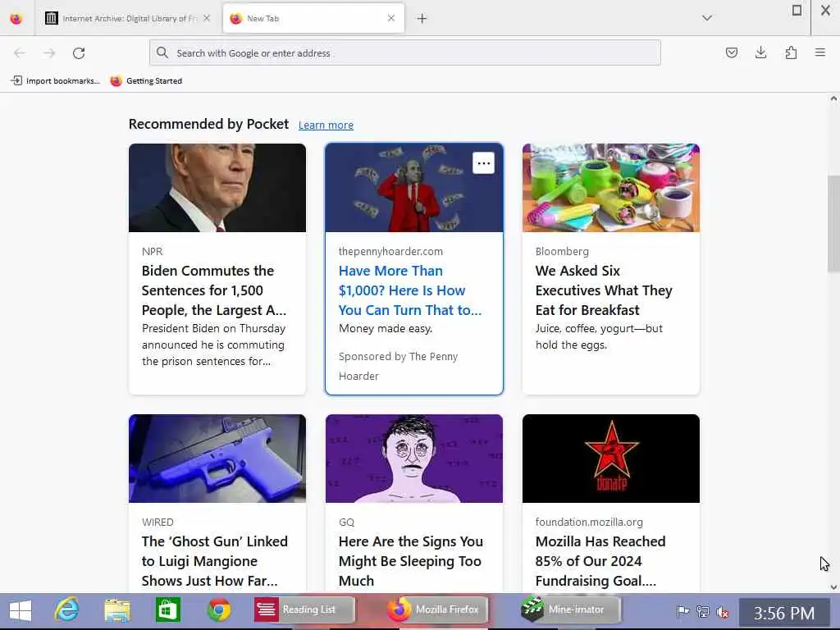The image size is (840, 630).
Task: Open Action Center flag tray icon
Action: click(682, 611)
